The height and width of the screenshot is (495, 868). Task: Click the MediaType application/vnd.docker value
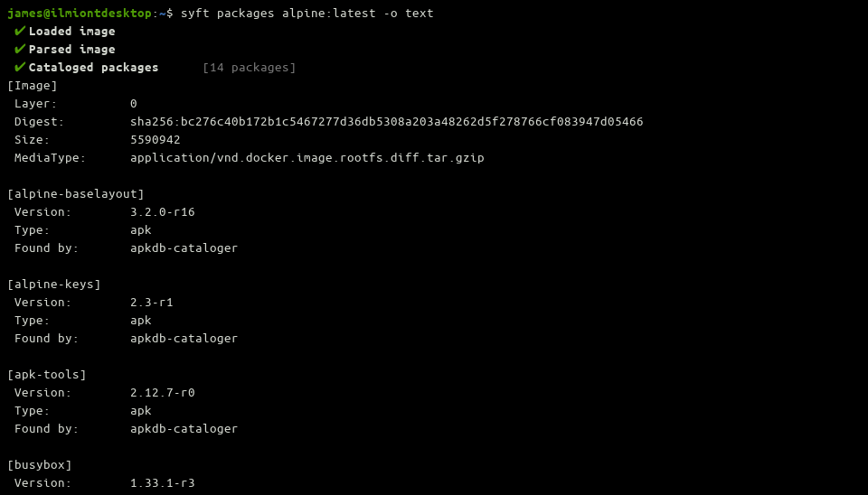[x=307, y=158]
